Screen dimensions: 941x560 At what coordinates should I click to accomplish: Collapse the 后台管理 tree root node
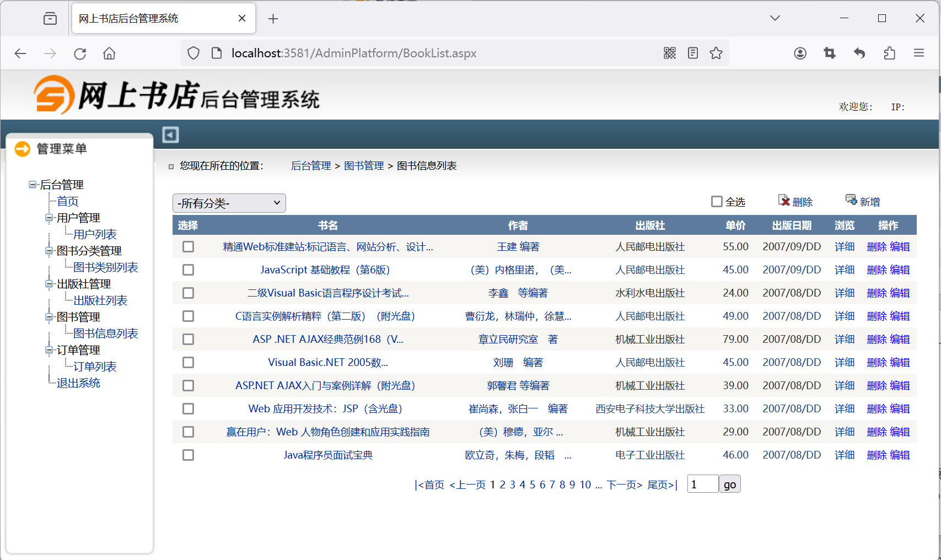click(x=33, y=185)
